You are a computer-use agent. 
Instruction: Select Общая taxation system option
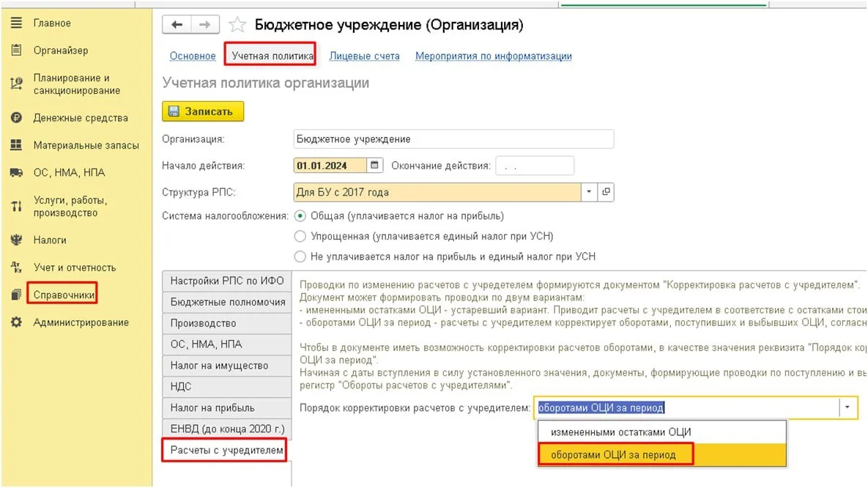[x=300, y=215]
